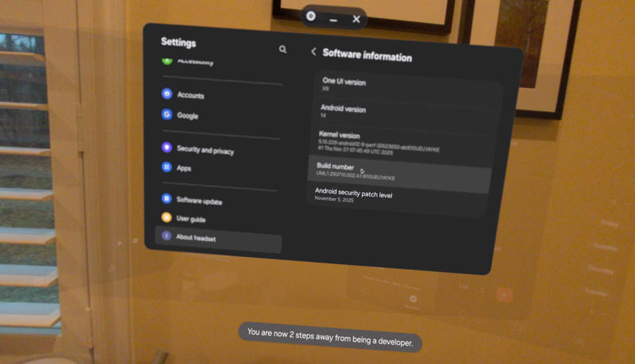
Task: Go back using the Software information arrow
Action: pos(314,52)
